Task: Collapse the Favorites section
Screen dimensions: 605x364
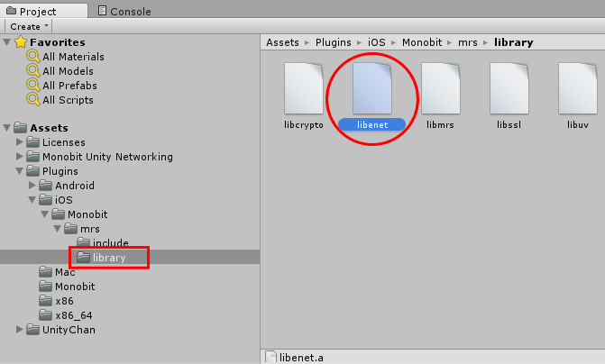Action: tap(6, 41)
